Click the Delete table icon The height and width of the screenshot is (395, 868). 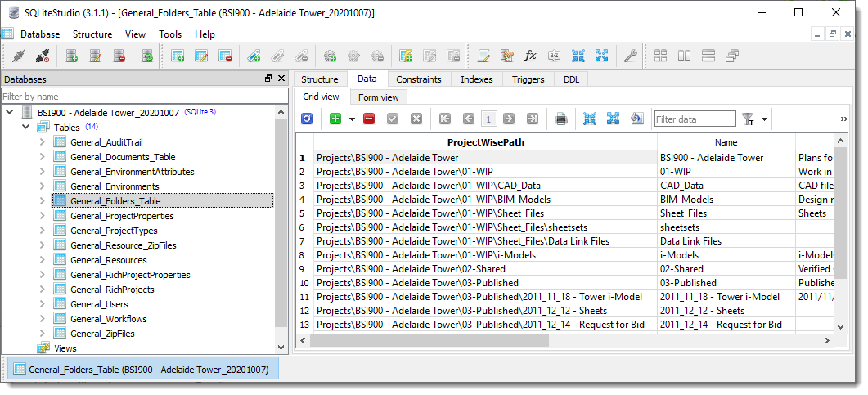(x=225, y=56)
